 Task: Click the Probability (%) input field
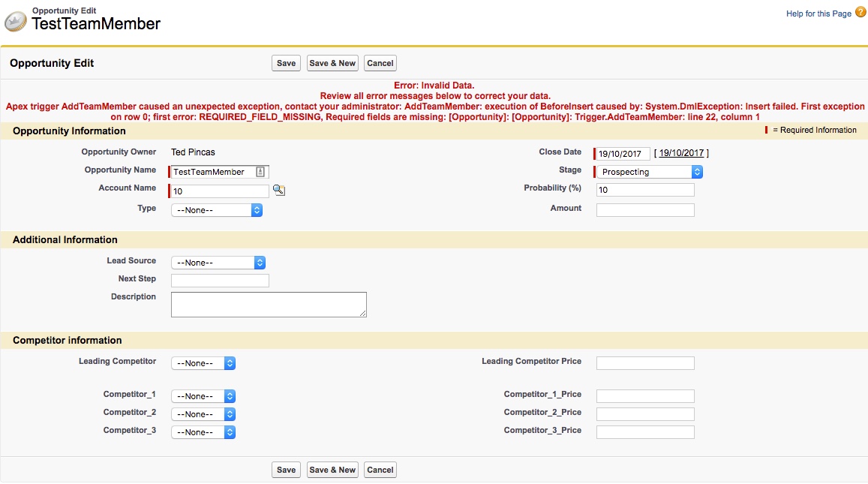coord(645,190)
